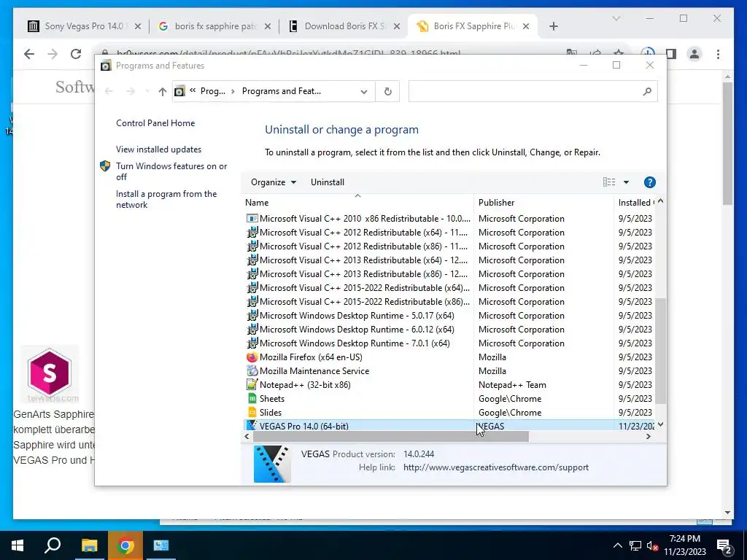Click the Notepad++ row icon
747x560 pixels.
(x=252, y=385)
